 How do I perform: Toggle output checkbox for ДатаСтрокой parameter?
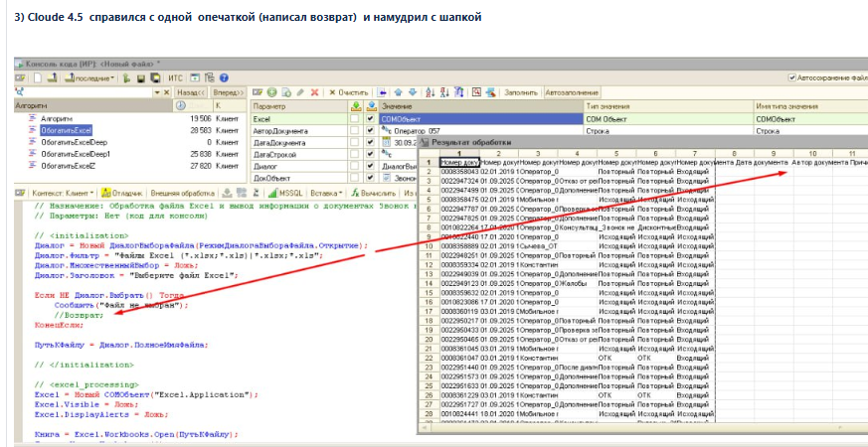(370, 154)
